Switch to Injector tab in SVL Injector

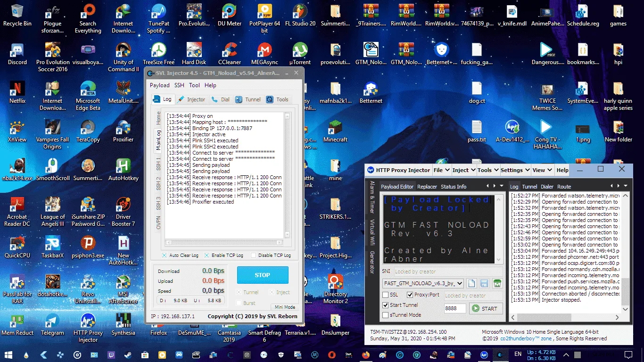(x=192, y=99)
